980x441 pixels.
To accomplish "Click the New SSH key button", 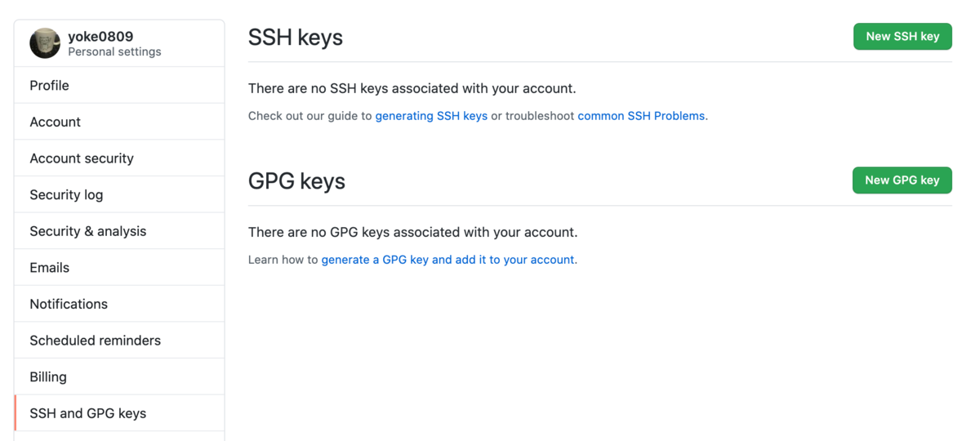I will click(902, 37).
